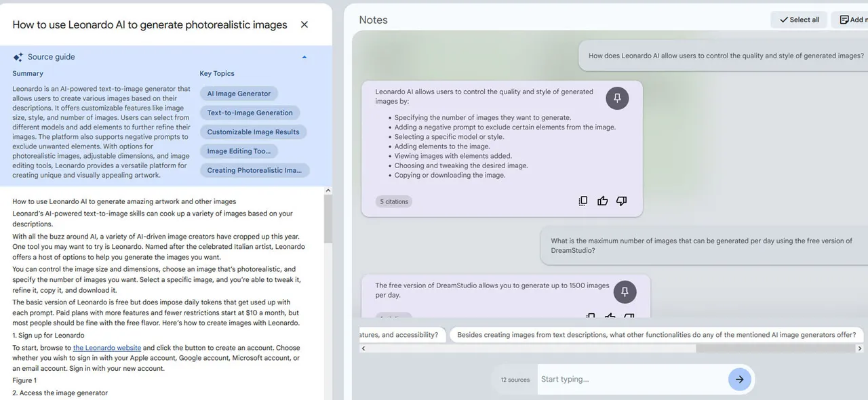Copy the Leonardo AI answer

coord(583,201)
